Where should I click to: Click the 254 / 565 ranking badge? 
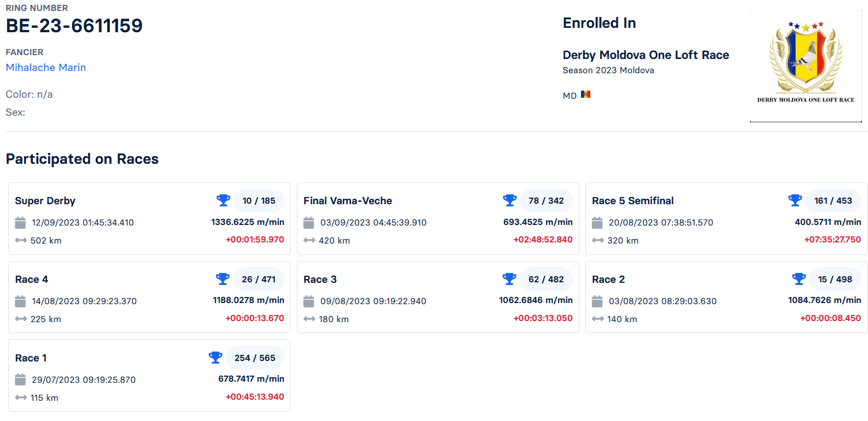coord(255,358)
